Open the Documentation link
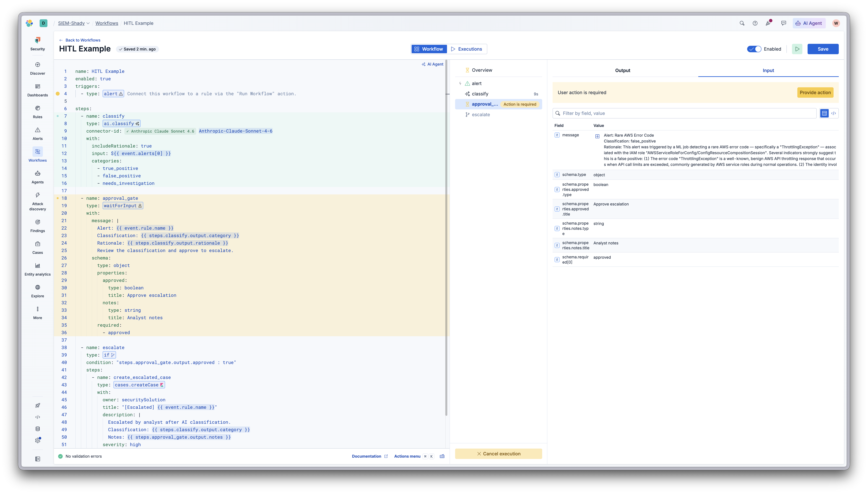868x494 pixels. pos(370,456)
